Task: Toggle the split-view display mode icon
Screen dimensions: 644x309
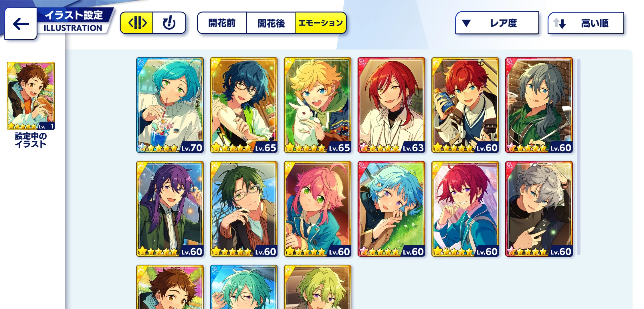Action: click(x=137, y=23)
